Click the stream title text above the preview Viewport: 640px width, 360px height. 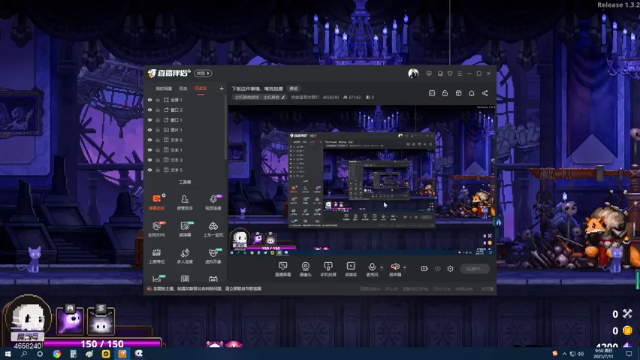point(257,89)
